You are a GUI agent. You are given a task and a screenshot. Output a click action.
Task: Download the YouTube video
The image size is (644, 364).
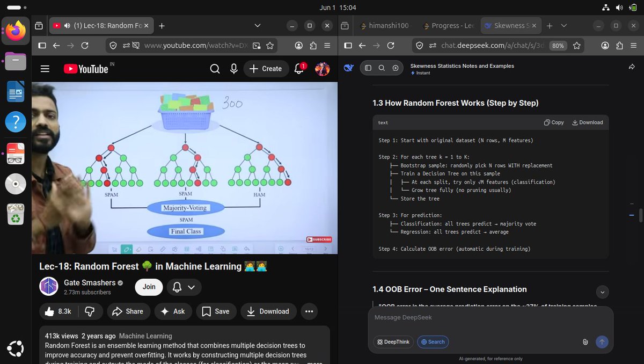click(268, 311)
